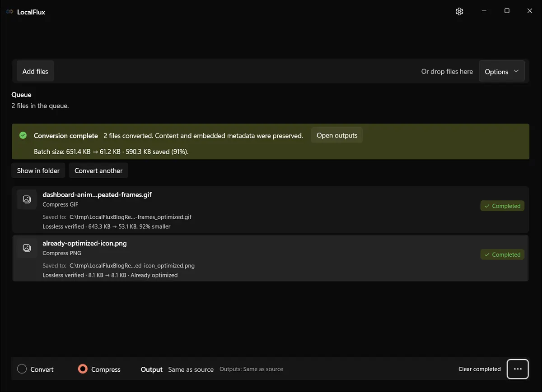Viewport: 542px width, 392px height.
Task: Click the 'Compress PNG' label
Action: (x=62, y=253)
